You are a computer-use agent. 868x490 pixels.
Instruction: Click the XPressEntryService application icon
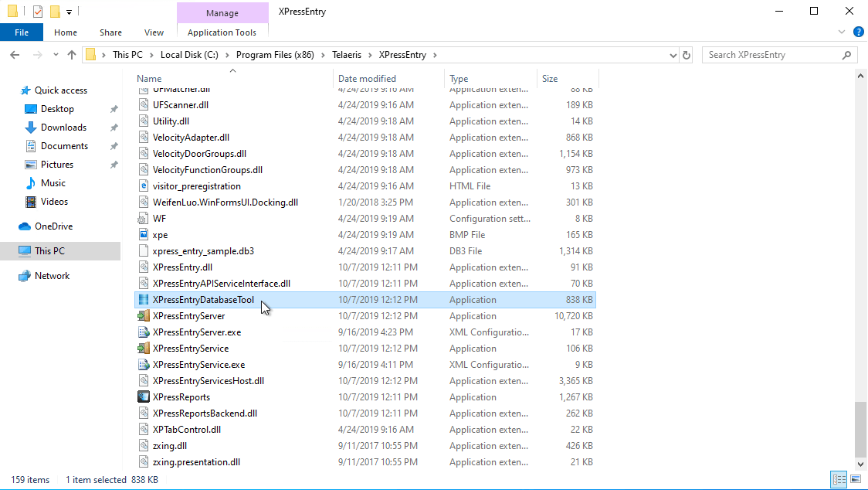pyautogui.click(x=144, y=349)
